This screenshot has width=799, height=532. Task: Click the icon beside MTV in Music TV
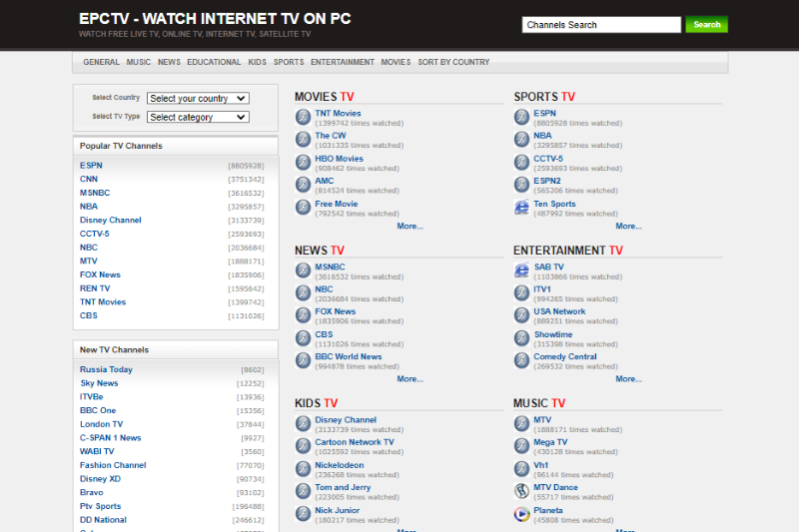pyautogui.click(x=521, y=423)
